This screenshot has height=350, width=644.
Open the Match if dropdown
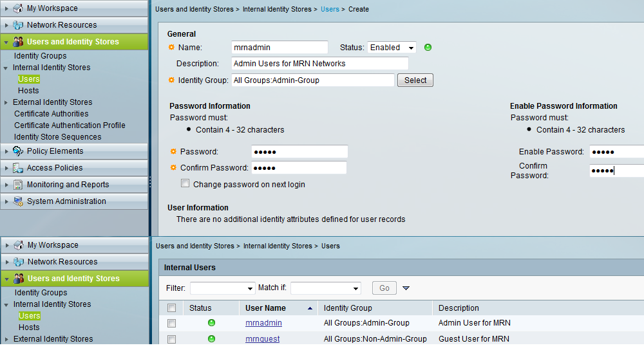tap(325, 288)
